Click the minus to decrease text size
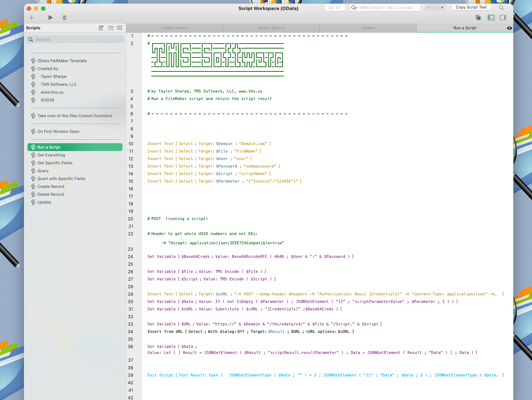This screenshot has height=400, width=532. click(428, 7)
